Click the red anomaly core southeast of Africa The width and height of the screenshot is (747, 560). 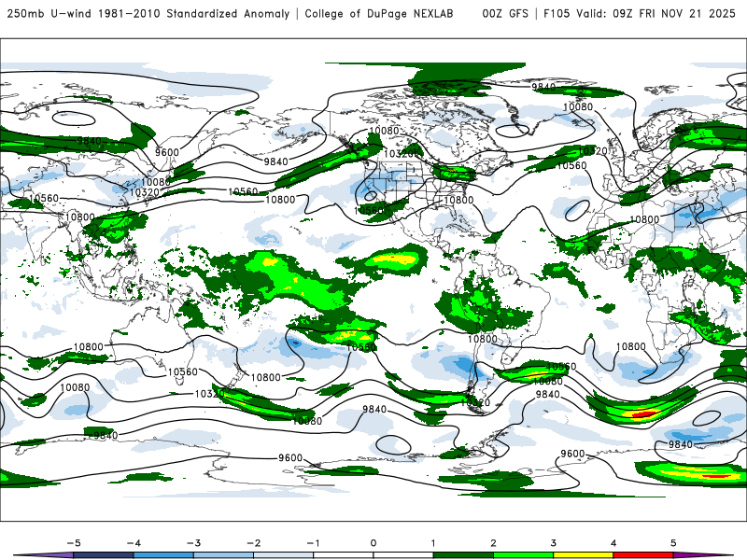[x=642, y=414]
